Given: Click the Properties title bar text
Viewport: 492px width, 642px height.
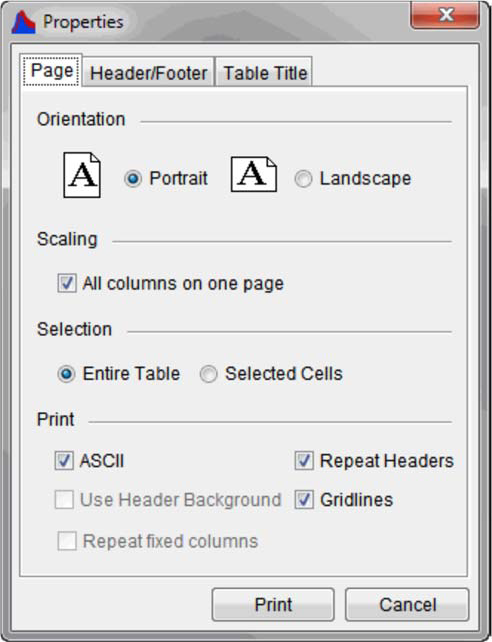Looking at the screenshot, I should [x=83, y=22].
